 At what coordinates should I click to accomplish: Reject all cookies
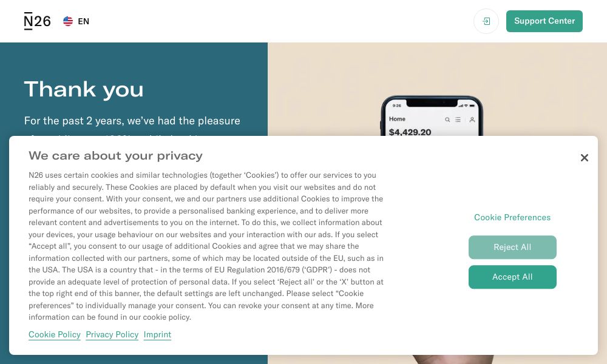click(512, 247)
